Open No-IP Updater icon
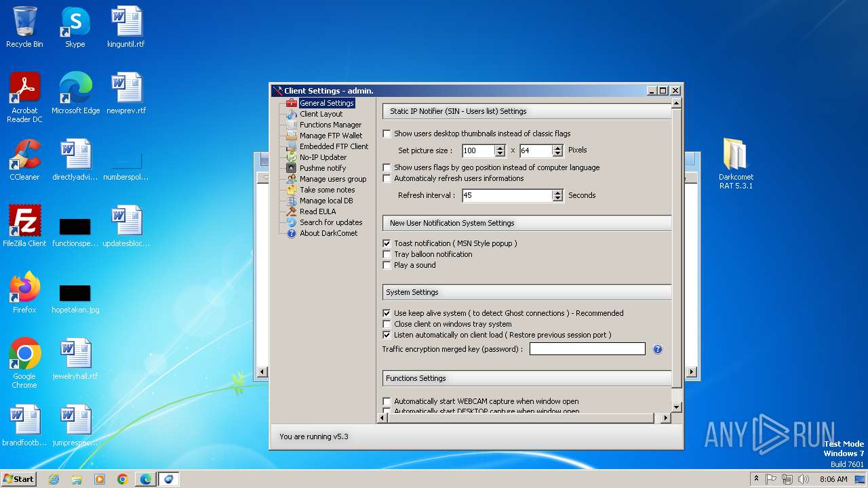Screen dimensions: 868x488 pos(292,157)
